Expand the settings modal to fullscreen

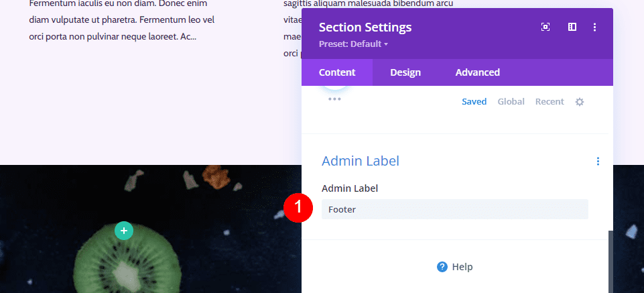pyautogui.click(x=545, y=27)
